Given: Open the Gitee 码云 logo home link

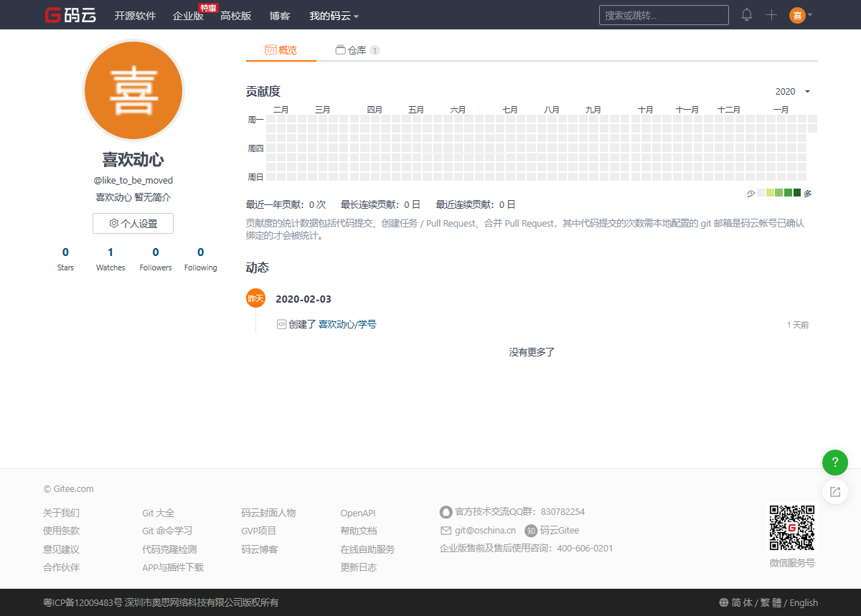Looking at the screenshot, I should click(x=70, y=15).
